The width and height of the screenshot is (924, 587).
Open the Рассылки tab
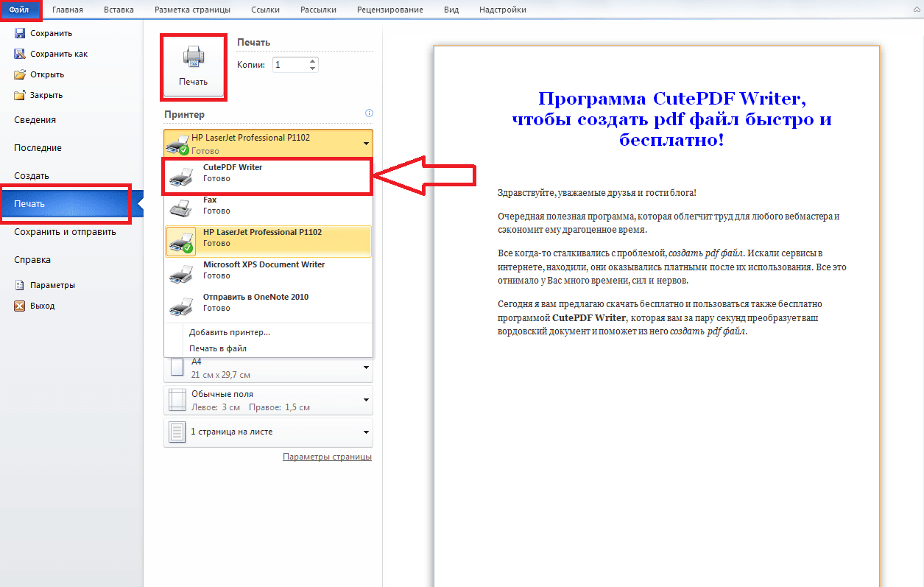click(319, 10)
